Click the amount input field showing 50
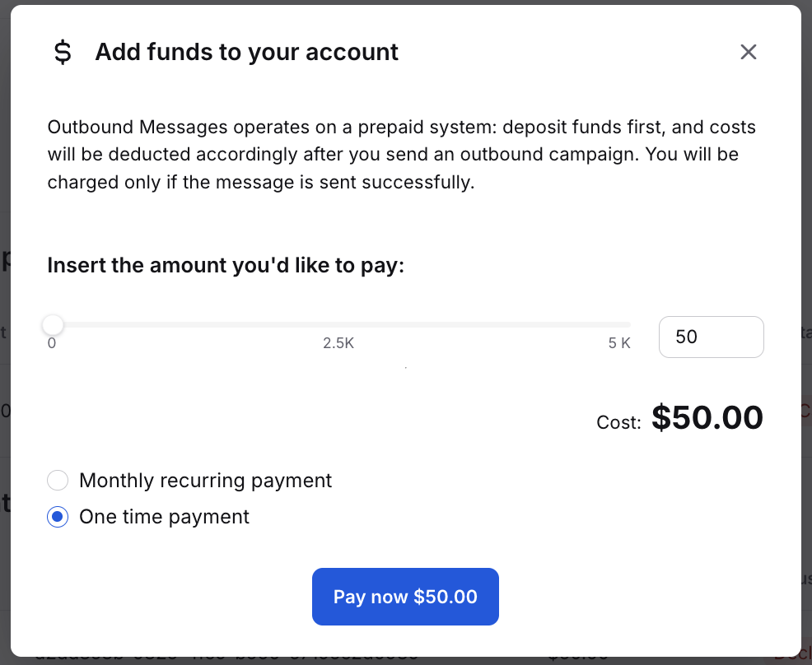Viewport: 812px width, 665px height. coord(711,337)
